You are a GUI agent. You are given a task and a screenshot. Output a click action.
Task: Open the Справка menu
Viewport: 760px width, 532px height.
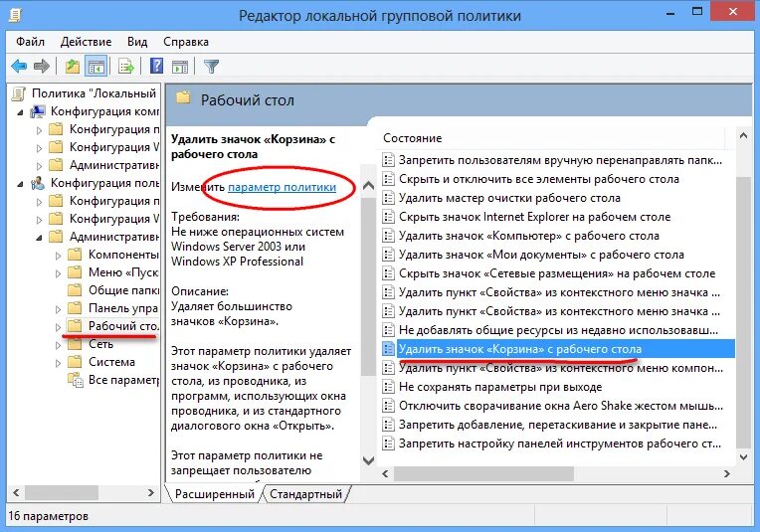(x=186, y=42)
